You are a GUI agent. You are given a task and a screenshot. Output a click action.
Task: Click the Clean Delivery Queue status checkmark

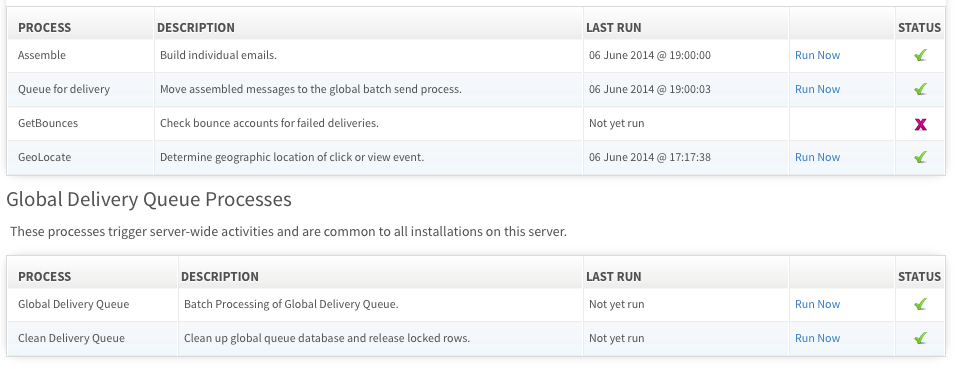(920, 338)
